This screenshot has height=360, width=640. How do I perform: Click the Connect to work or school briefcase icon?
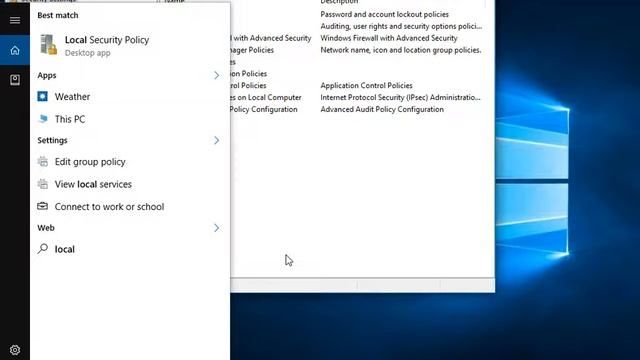click(x=42, y=206)
